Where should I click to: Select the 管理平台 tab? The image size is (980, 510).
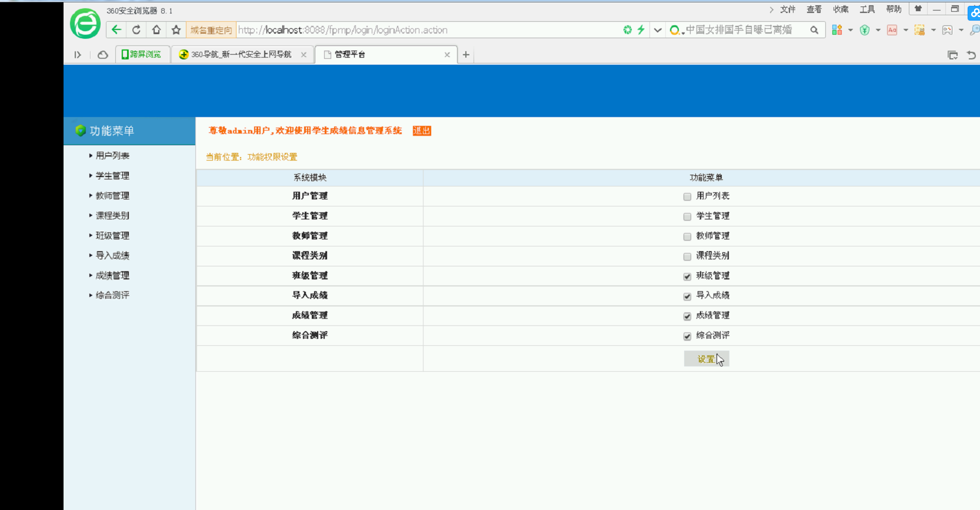point(385,55)
